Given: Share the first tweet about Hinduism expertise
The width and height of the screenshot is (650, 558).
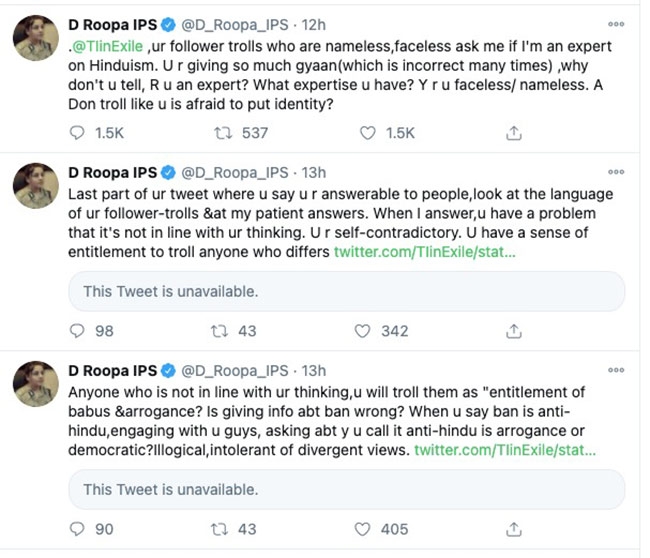Looking at the screenshot, I should (513, 133).
